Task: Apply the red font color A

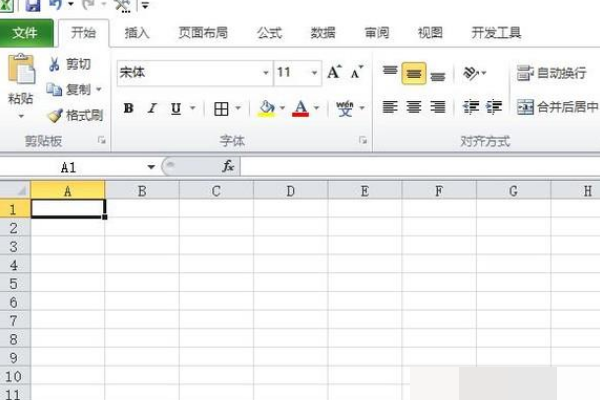Action: tap(300, 108)
